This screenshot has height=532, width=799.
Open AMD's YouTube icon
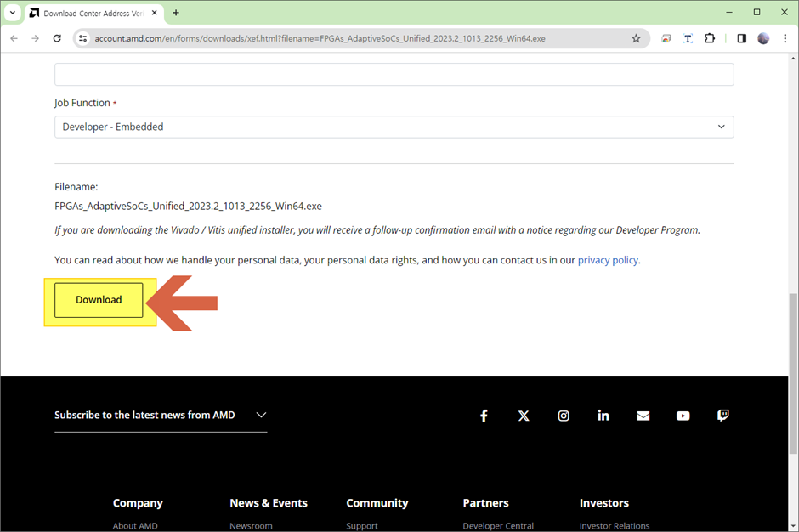coord(683,416)
